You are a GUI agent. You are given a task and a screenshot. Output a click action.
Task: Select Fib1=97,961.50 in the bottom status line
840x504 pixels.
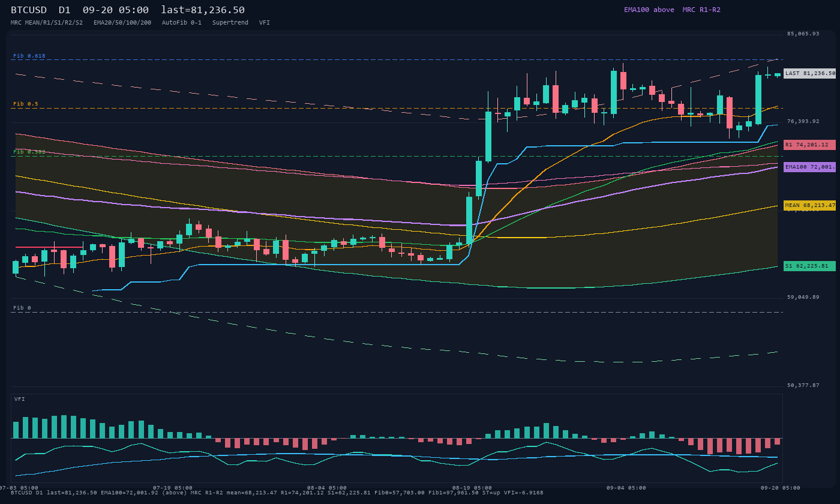coord(454,493)
